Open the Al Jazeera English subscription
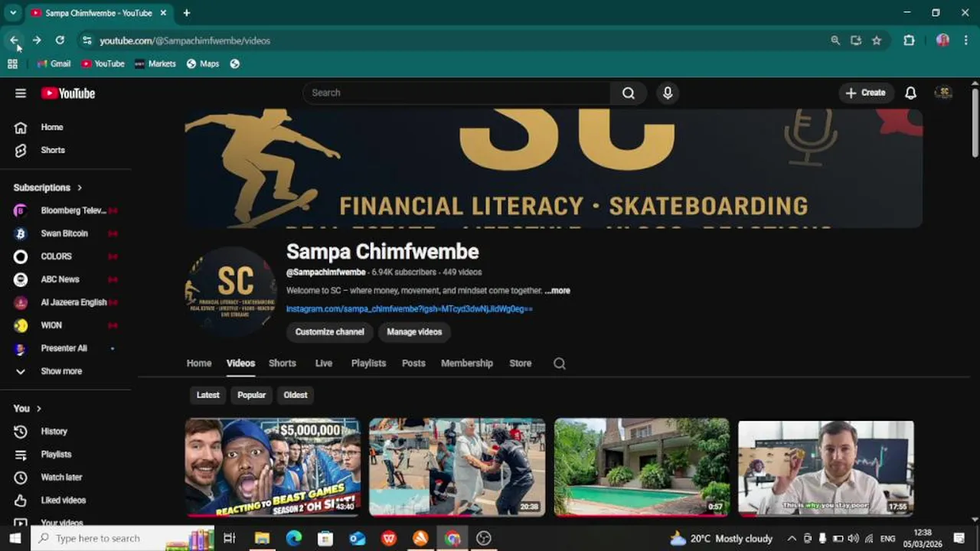The image size is (980, 551). (65, 302)
